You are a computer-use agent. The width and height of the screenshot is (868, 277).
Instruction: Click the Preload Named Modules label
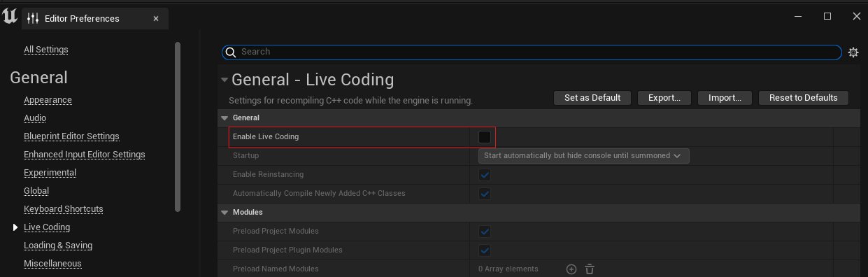[276, 269]
